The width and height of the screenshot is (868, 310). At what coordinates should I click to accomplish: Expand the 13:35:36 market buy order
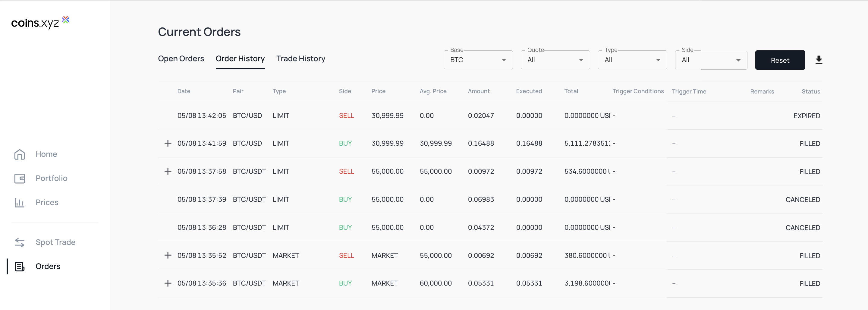point(168,283)
